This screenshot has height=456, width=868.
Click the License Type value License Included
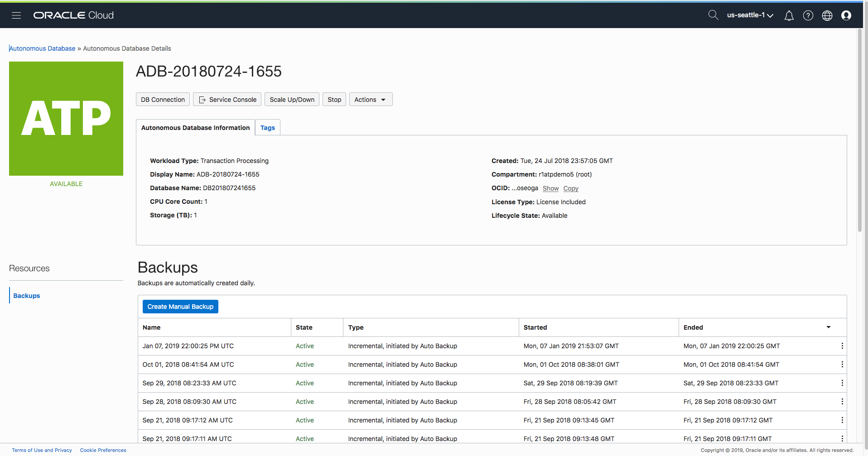pos(561,202)
